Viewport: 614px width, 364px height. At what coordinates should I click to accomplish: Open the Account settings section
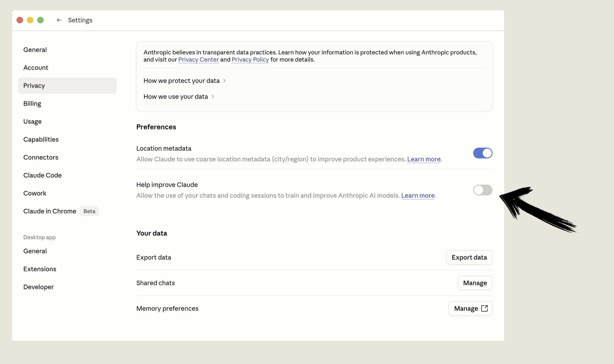click(x=67, y=68)
